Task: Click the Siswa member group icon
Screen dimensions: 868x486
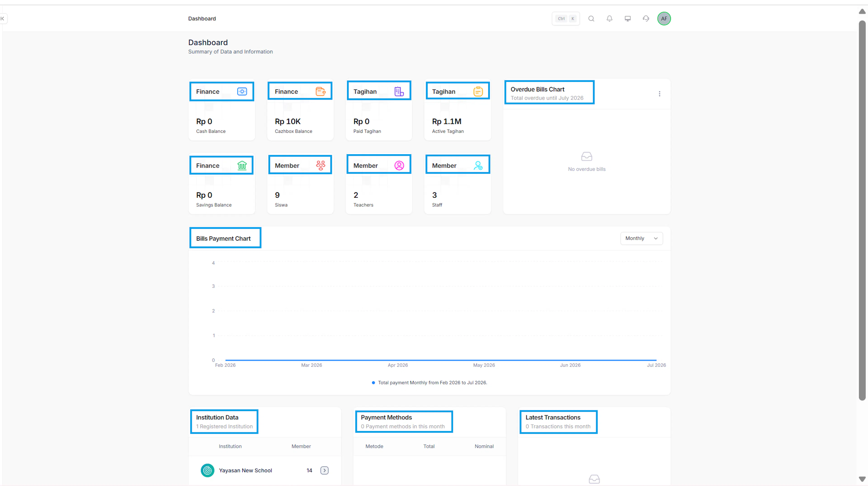Action: point(321,165)
